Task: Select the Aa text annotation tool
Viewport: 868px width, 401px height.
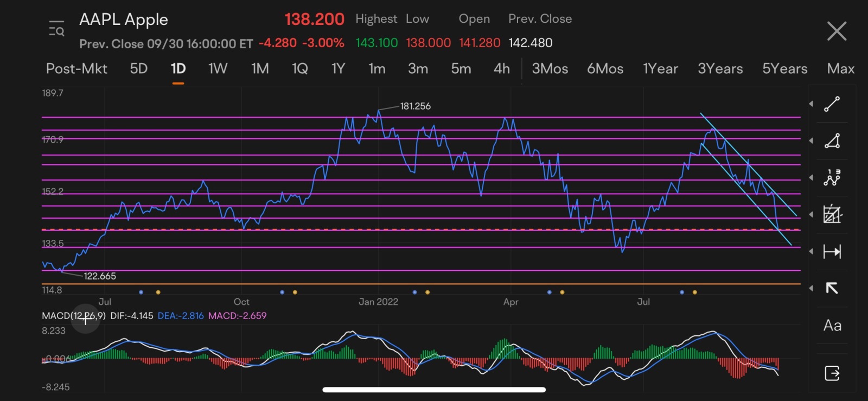Action: tap(832, 326)
